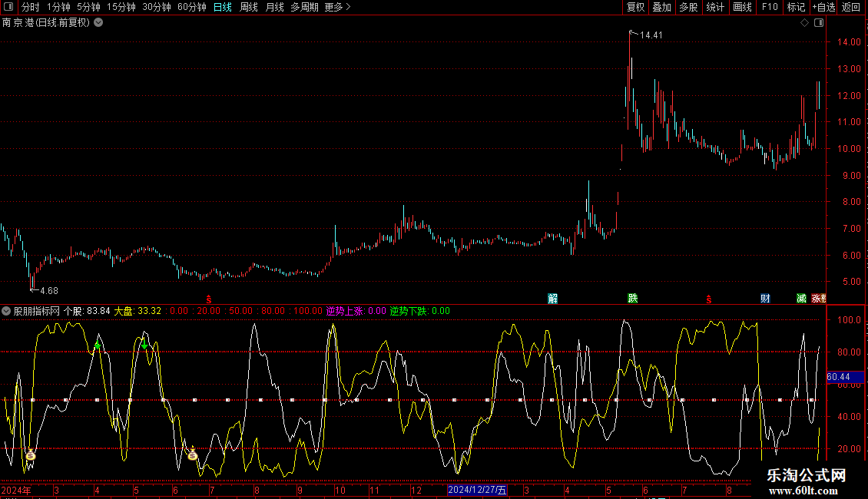
Task: Click the 14.00 price axis label
Action: 849,42
